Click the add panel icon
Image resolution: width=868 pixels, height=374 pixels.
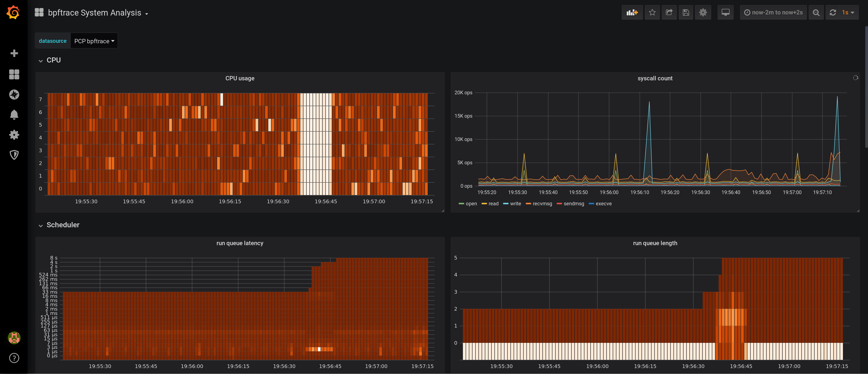[632, 12]
